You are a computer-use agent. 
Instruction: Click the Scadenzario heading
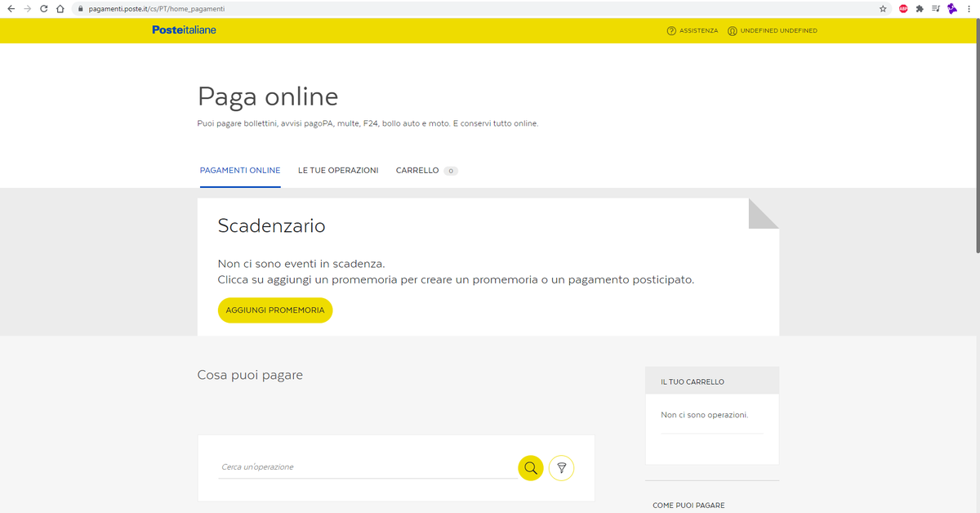pos(271,226)
